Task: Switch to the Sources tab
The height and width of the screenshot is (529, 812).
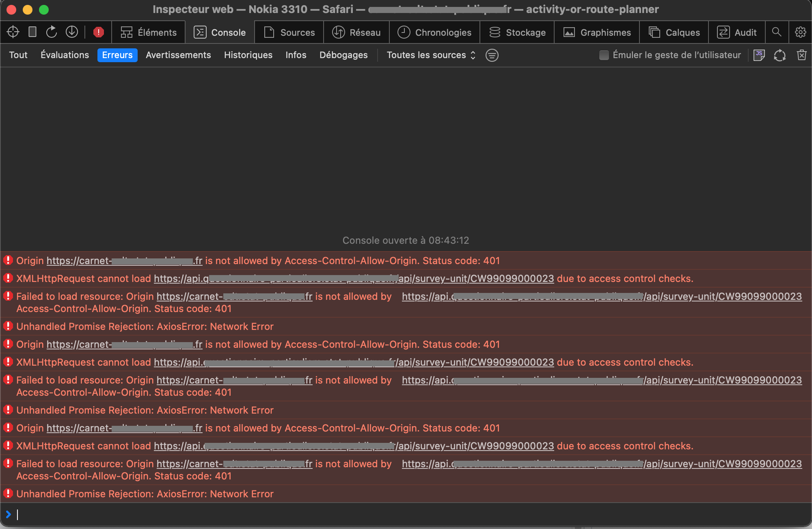Action: pyautogui.click(x=289, y=32)
